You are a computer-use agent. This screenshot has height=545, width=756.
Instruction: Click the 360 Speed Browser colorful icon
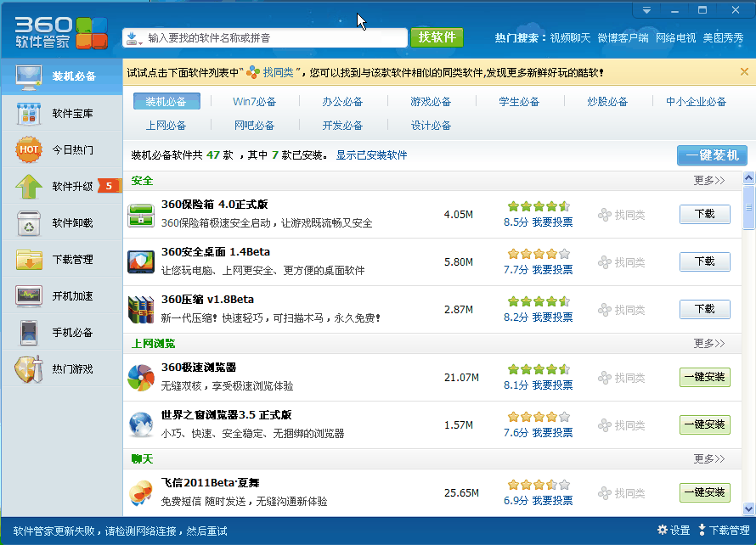point(140,378)
